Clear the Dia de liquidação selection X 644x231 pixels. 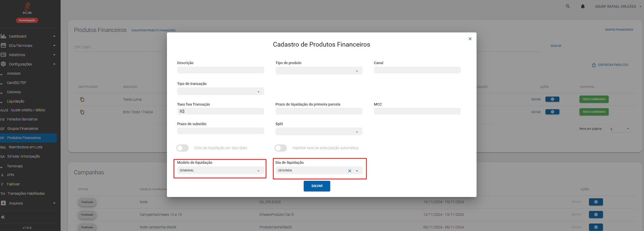pos(350,171)
